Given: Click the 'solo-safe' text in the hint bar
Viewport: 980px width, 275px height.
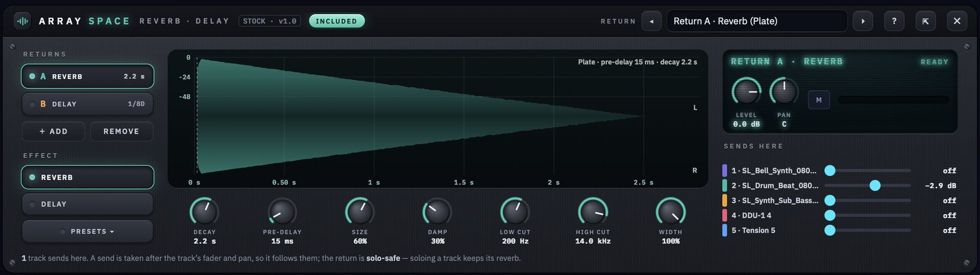Looking at the screenshot, I should (383, 258).
